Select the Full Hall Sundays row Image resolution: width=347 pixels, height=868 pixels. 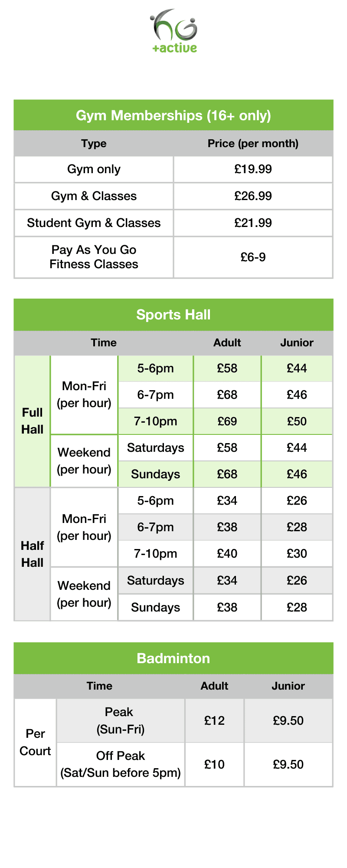[x=155, y=474]
